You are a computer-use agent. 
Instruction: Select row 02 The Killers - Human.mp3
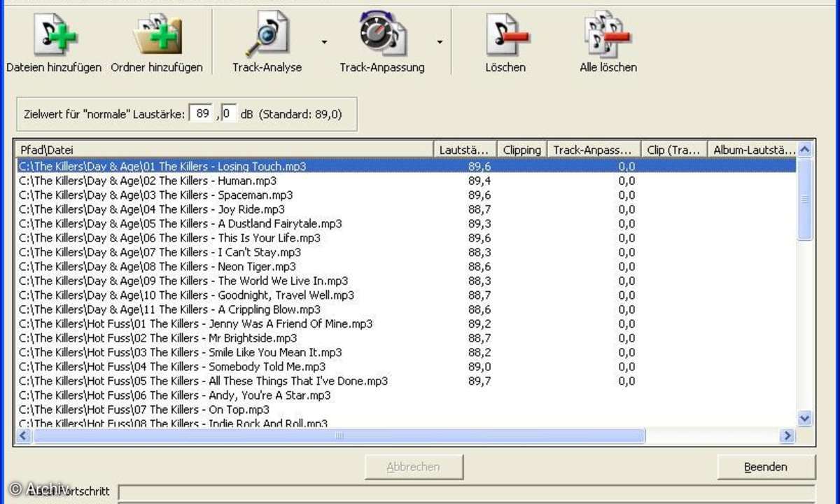[405, 181]
